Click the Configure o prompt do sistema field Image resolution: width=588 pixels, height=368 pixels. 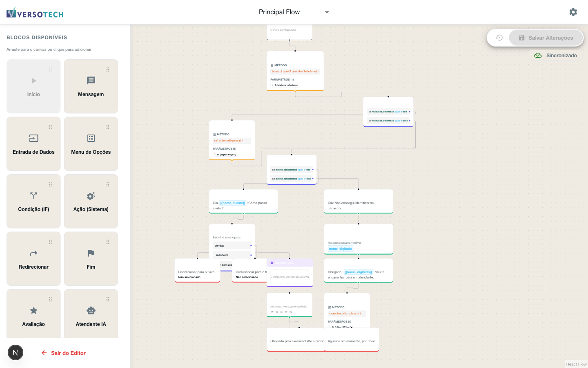click(290, 277)
